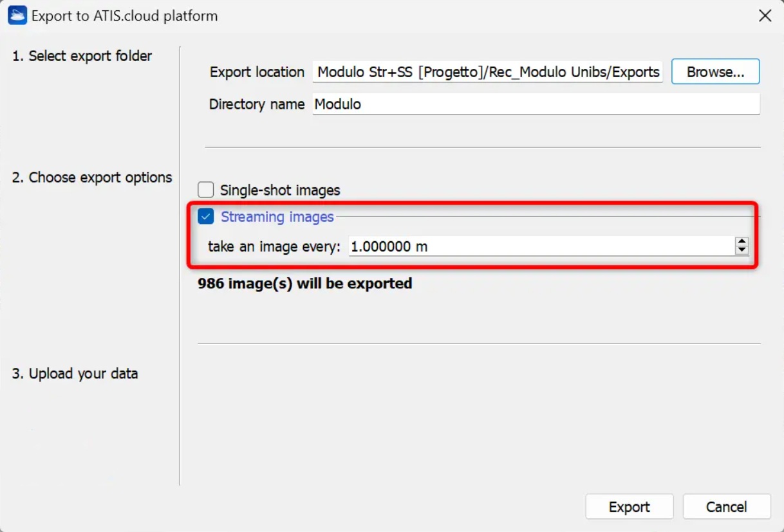The image size is (784, 532).
Task: Cancel the export dialog
Action: click(x=726, y=507)
